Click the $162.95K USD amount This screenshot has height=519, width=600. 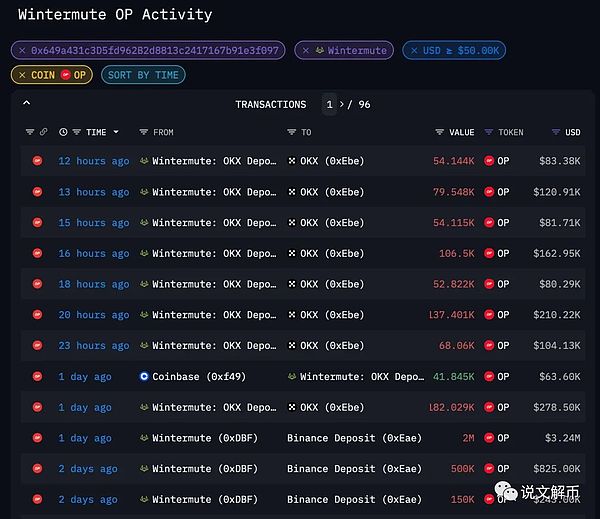557,253
